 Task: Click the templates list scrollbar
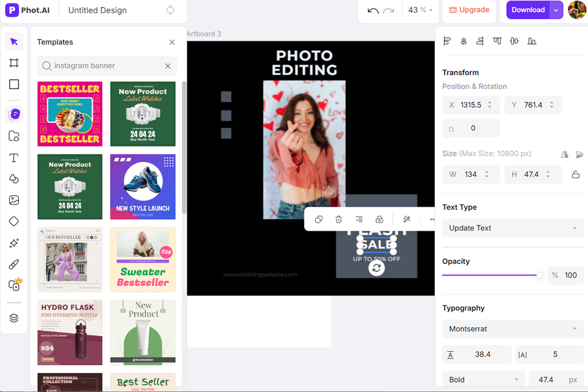(184, 148)
